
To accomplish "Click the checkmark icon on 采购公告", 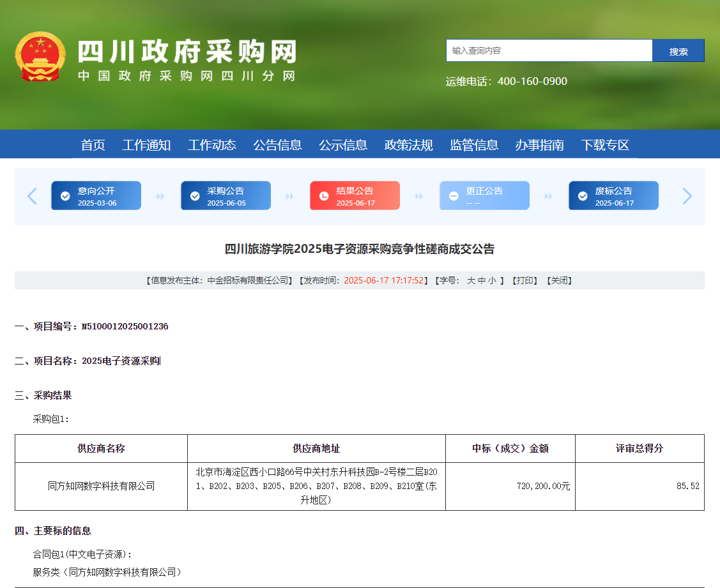I will 195,196.
